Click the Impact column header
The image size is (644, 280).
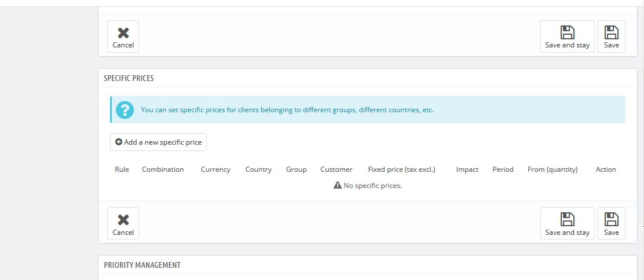(x=467, y=170)
